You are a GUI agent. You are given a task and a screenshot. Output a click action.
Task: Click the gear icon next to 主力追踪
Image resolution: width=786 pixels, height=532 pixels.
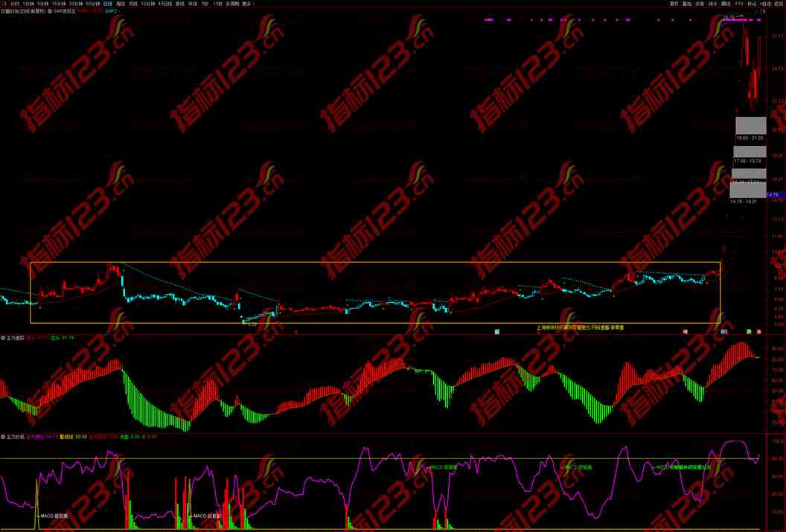[4, 338]
